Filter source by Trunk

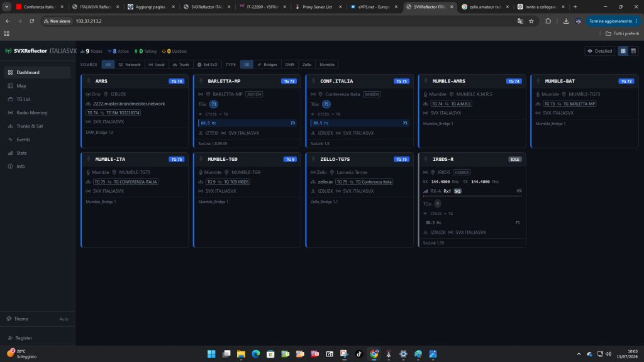(x=180, y=65)
